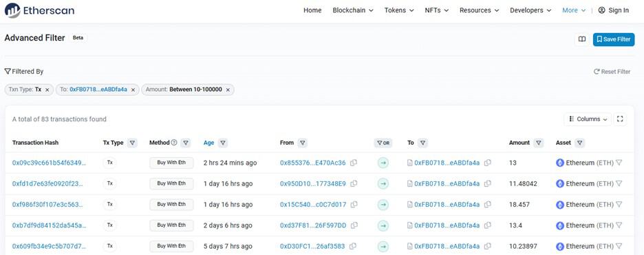The image size is (644, 255).
Task: Click the Buy With Eth method in the 13 ETH row
Action: (x=171, y=163)
